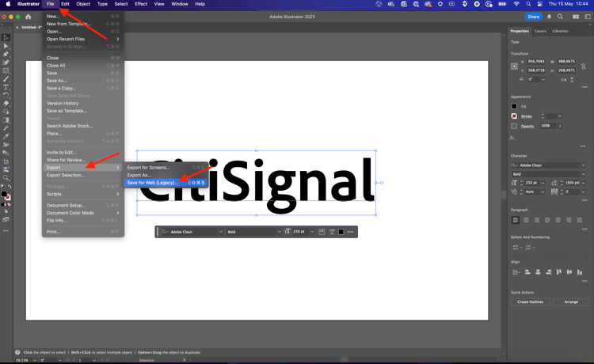Screen dimensions: 594x364
Task: Click Horizontal Align Left icon
Action: point(527,272)
